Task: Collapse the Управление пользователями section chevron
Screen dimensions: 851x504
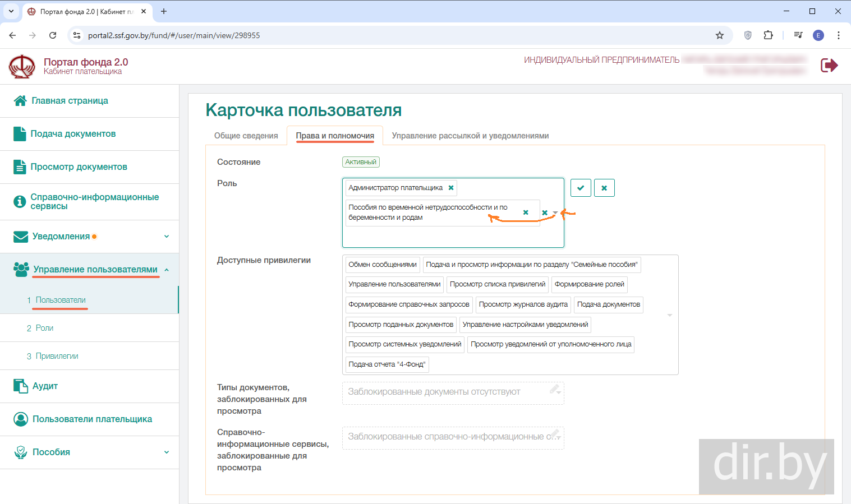Action: tap(167, 270)
